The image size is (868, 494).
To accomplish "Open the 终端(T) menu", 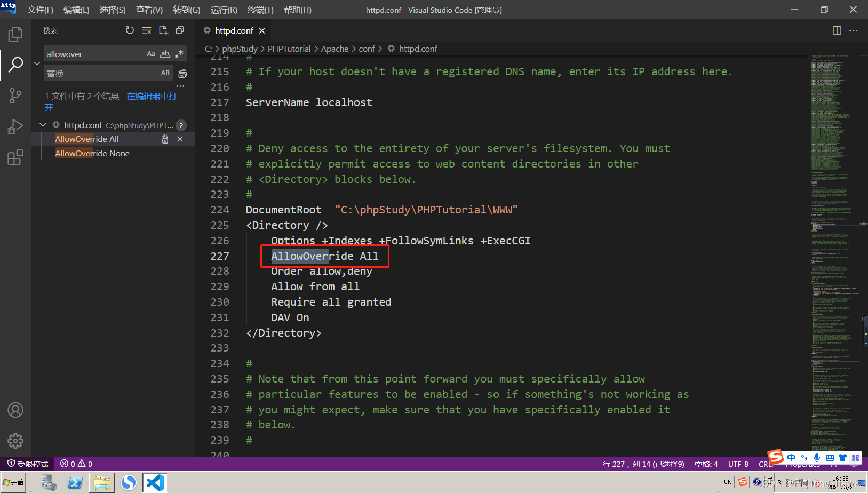I will pos(260,10).
